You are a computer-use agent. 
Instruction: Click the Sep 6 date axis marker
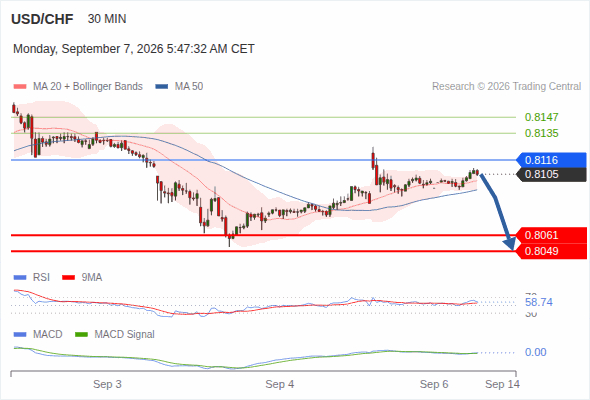[434, 384]
